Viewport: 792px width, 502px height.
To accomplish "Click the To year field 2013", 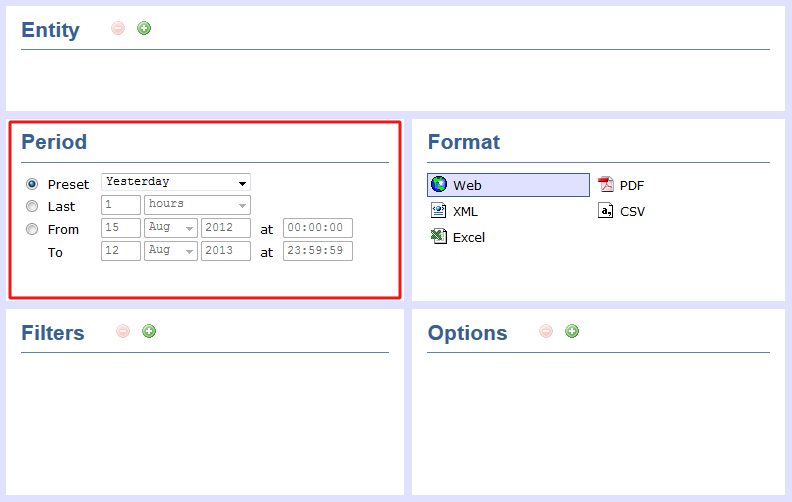I will pos(225,251).
